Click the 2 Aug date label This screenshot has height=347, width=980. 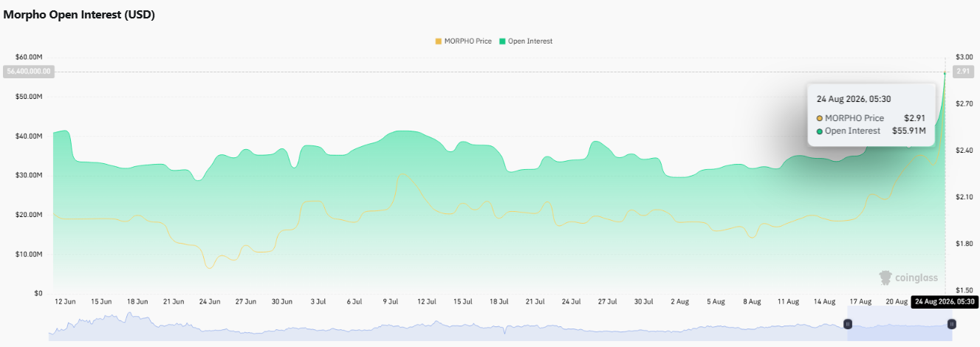tap(679, 301)
